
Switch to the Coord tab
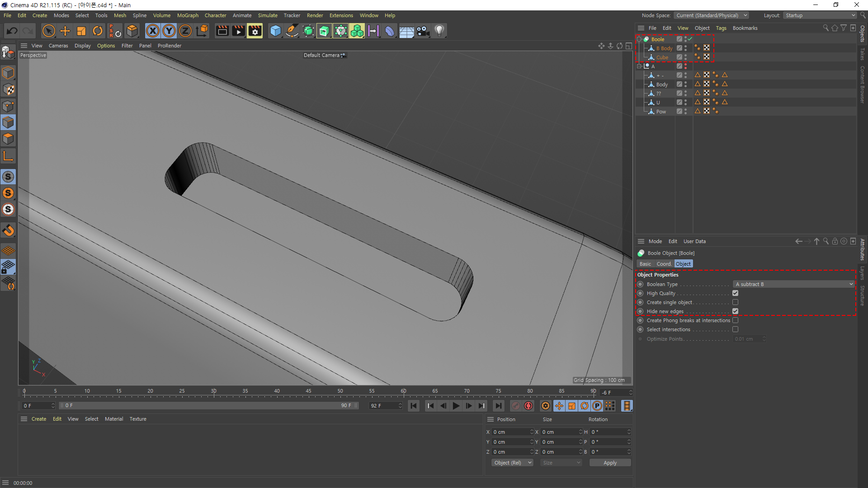[x=663, y=264]
